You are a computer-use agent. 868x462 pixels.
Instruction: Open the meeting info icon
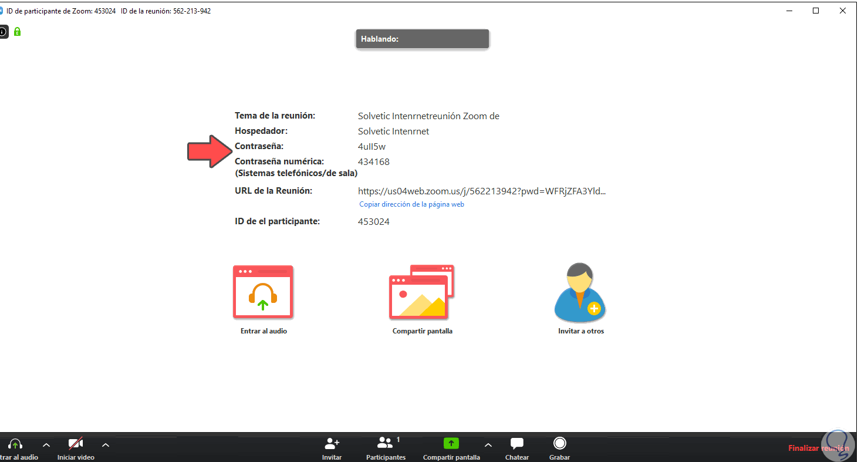[3, 32]
